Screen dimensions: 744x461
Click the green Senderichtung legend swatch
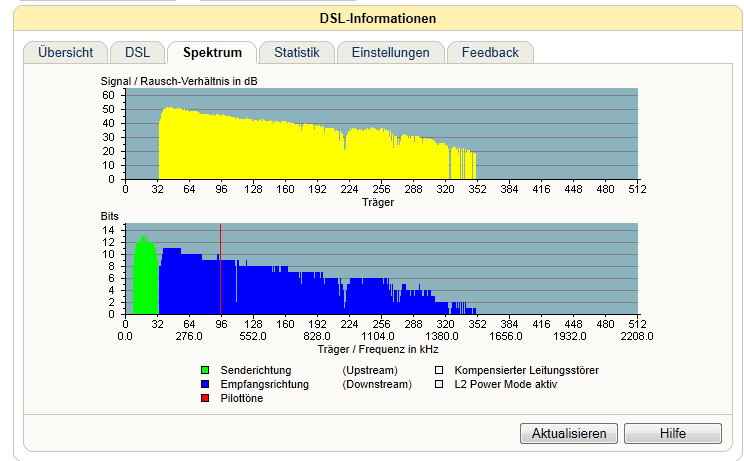click(205, 370)
